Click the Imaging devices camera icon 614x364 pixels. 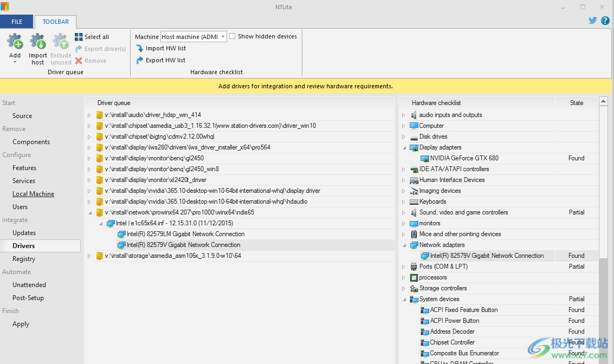(414, 191)
